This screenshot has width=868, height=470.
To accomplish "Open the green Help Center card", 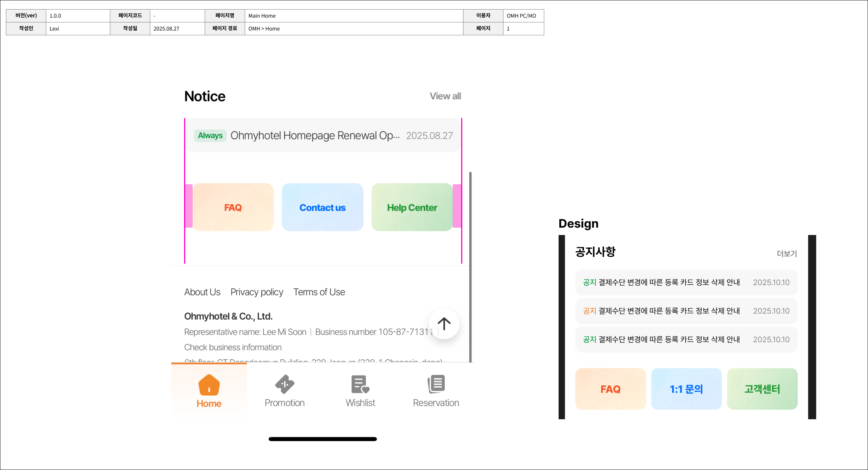I will [x=412, y=207].
